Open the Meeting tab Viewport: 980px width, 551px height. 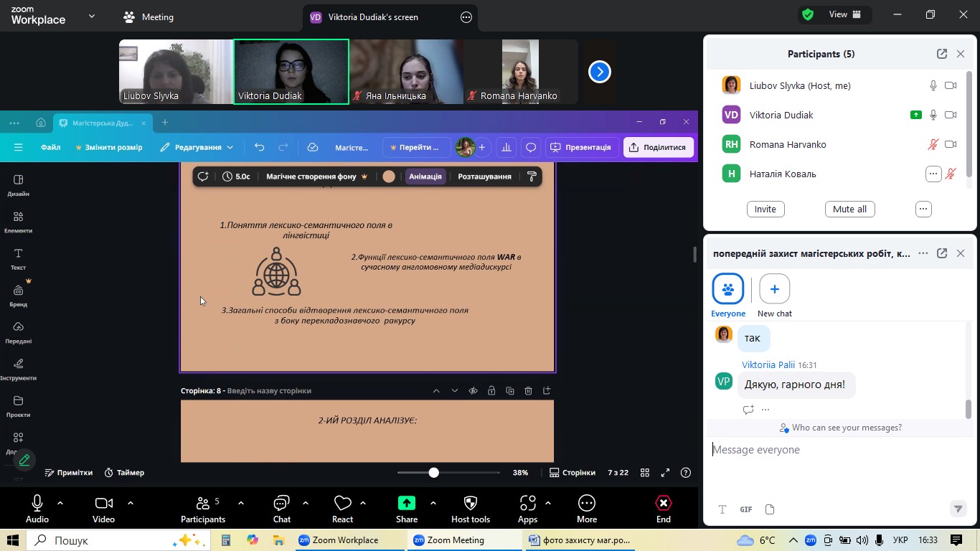(x=149, y=17)
